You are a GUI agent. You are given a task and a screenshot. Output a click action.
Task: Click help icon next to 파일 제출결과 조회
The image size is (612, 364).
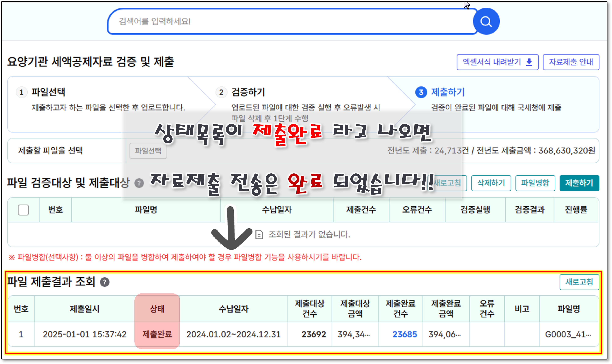105,282
